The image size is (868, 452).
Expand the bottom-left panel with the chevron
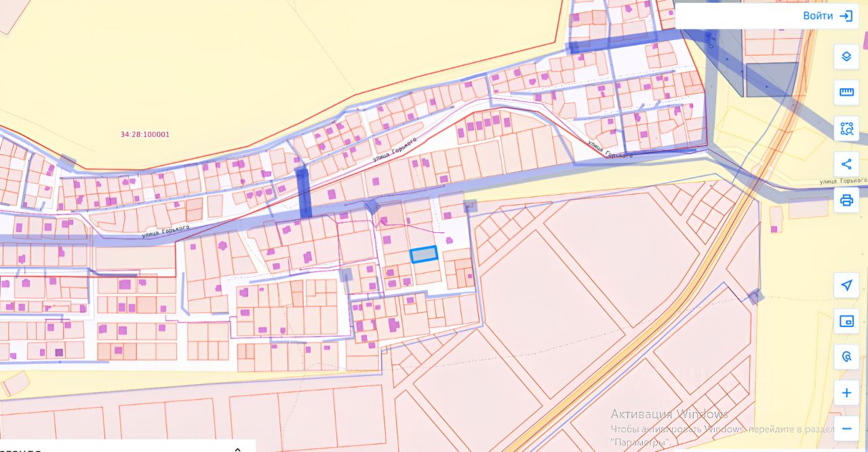[x=238, y=449]
